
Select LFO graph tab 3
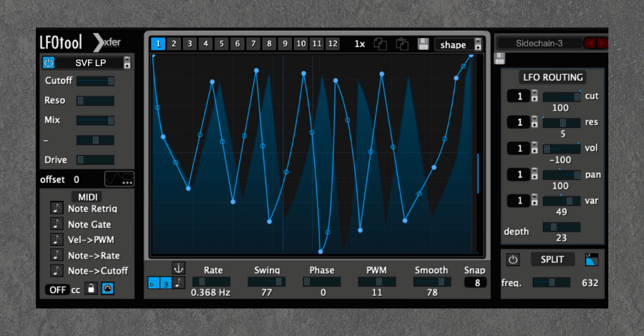[190, 44]
